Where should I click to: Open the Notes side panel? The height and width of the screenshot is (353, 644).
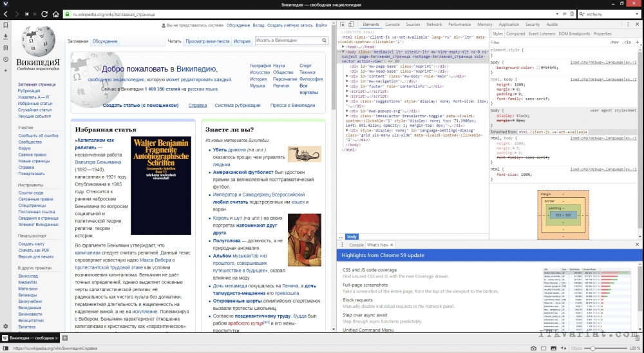pyautogui.click(x=5, y=48)
